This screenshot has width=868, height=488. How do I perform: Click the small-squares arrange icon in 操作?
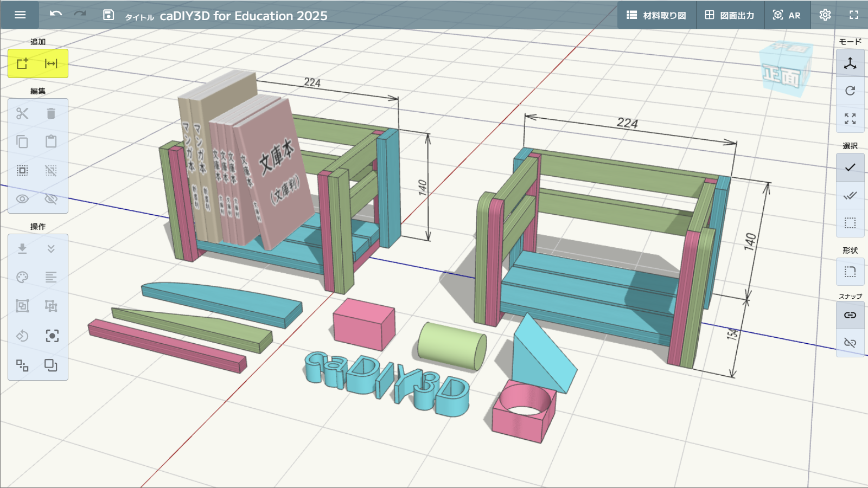point(22,365)
